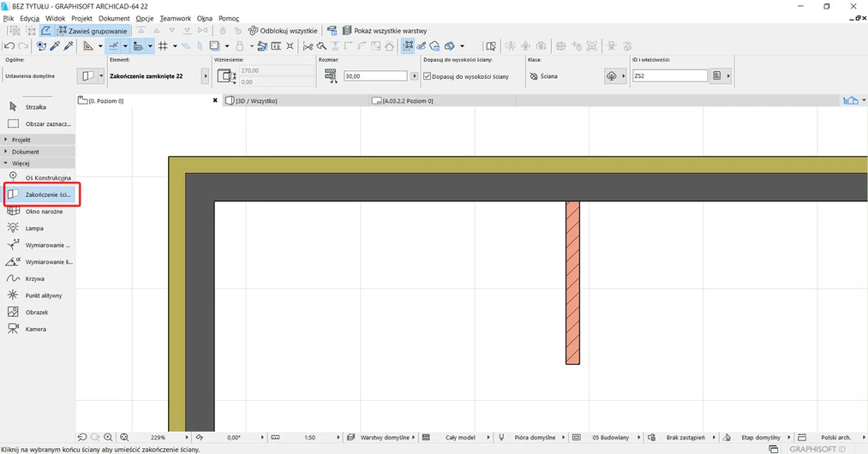
Task: Select the syringe inject parameters tool
Action: pyautogui.click(x=69, y=46)
